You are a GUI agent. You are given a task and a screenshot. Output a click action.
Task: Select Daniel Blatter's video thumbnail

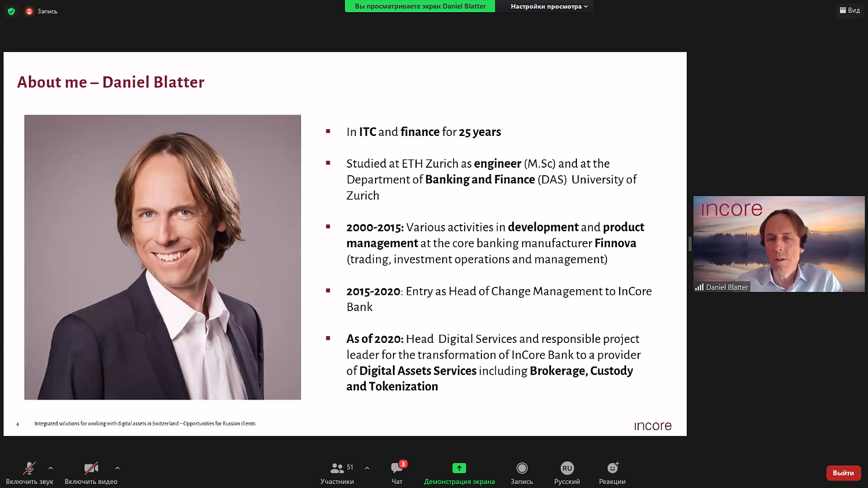(779, 244)
